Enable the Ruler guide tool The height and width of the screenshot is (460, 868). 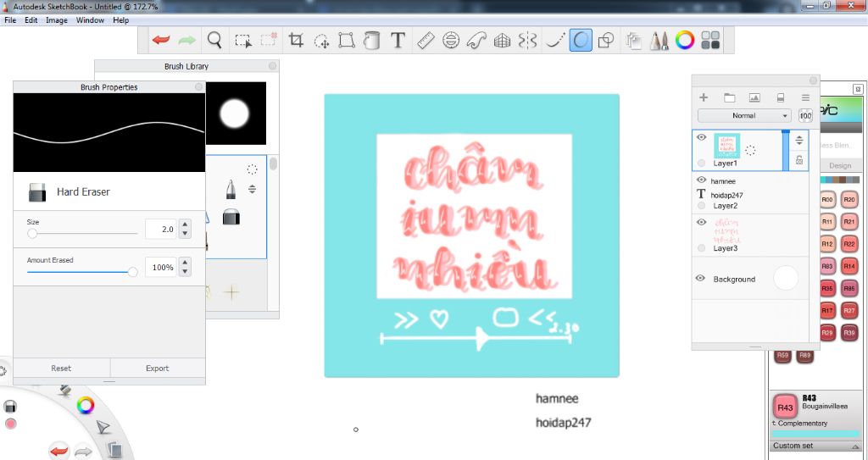click(426, 41)
